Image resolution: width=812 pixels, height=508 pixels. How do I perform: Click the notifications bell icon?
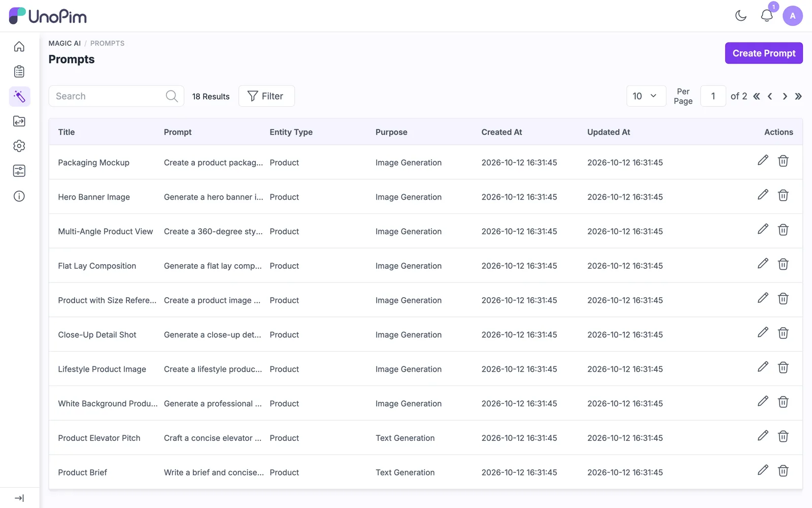[767, 16]
